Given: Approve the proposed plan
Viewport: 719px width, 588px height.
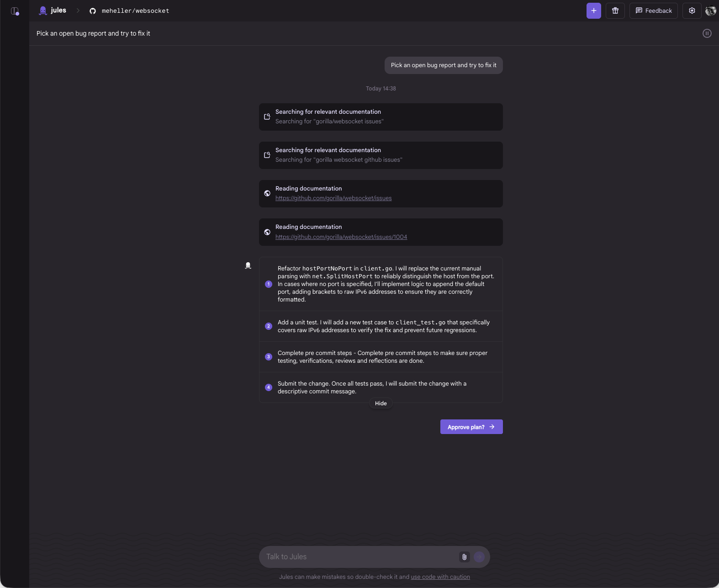Looking at the screenshot, I should pyautogui.click(x=471, y=427).
